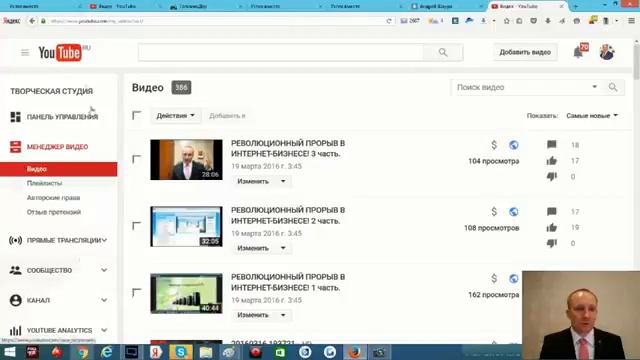The height and width of the screenshot is (360, 640).
Task: Switch to the active Видео - YouTube browser tab
Action: pyautogui.click(x=528, y=6)
